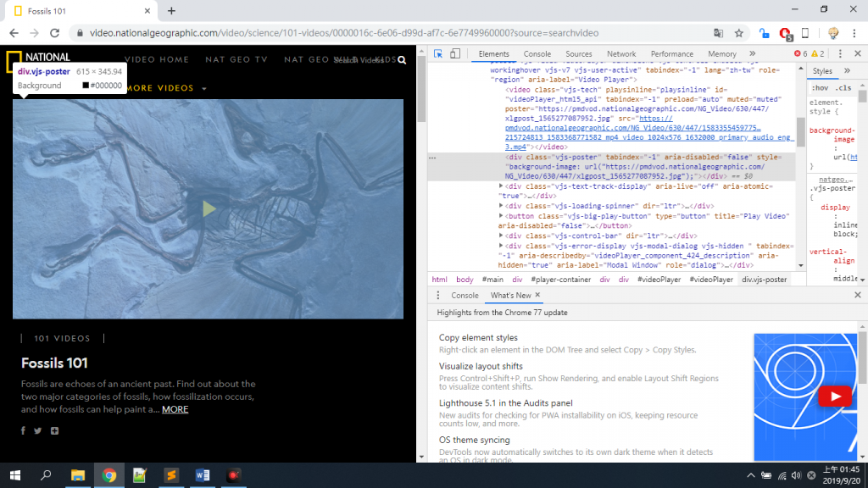
Task: Click the #000000 background color swatch
Action: pos(86,86)
